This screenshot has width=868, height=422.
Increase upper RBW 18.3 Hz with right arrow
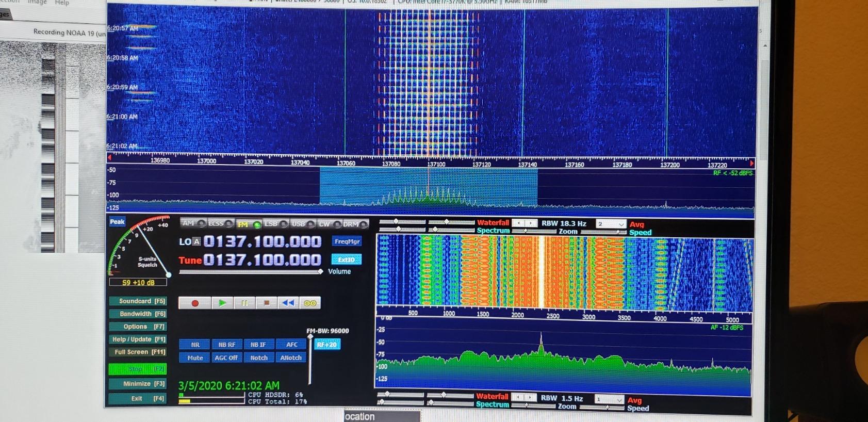coord(531,223)
